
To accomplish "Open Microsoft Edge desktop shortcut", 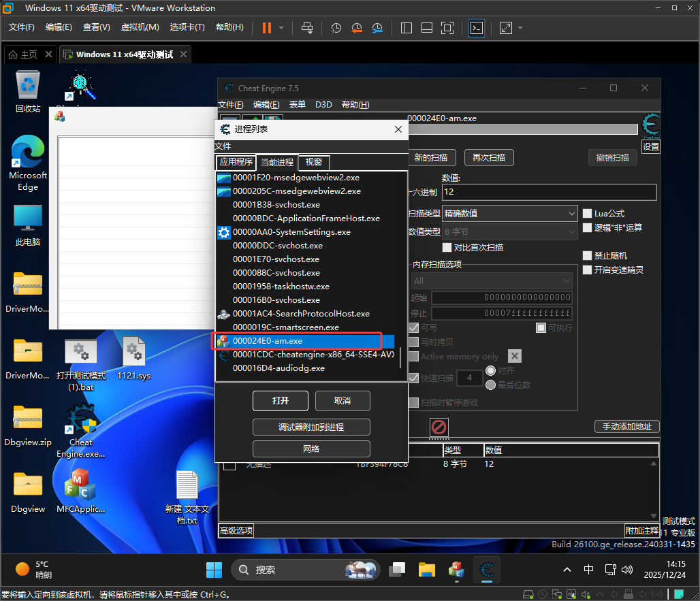I will click(x=28, y=163).
